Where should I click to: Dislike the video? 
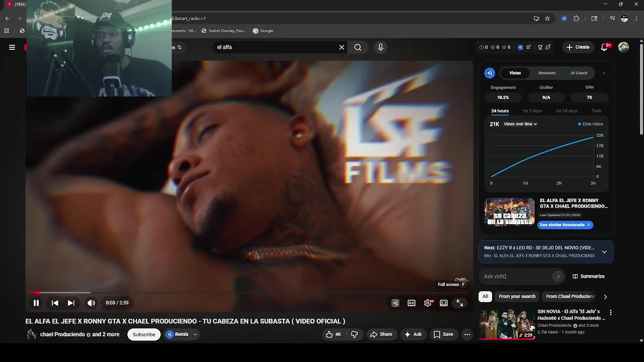(354, 334)
